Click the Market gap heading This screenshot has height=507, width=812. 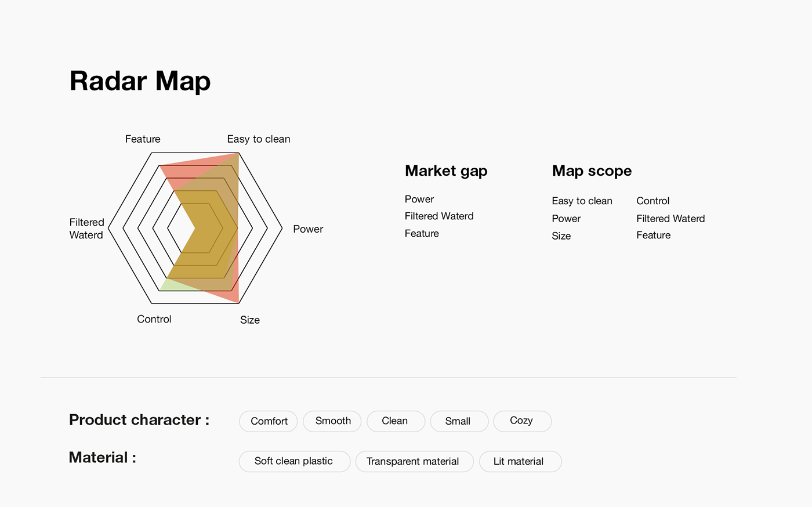pos(446,171)
